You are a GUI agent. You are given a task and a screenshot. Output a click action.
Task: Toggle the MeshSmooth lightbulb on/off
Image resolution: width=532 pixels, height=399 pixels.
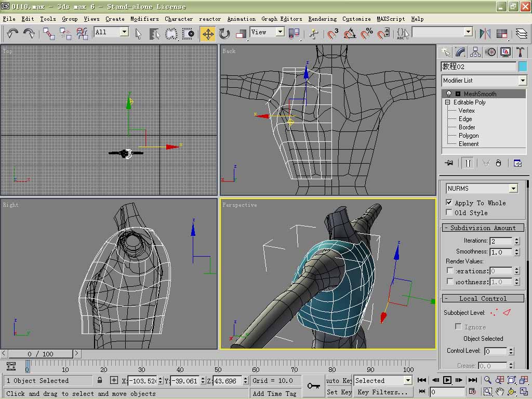(x=449, y=94)
